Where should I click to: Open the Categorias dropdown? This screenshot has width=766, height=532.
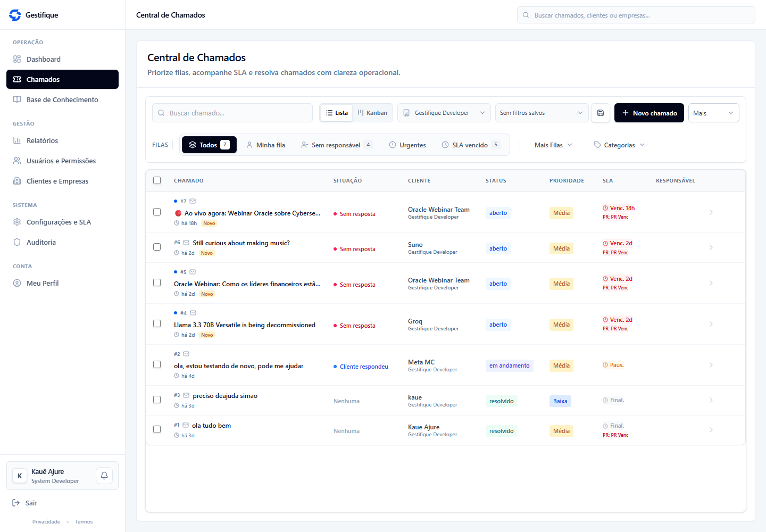[x=619, y=145]
